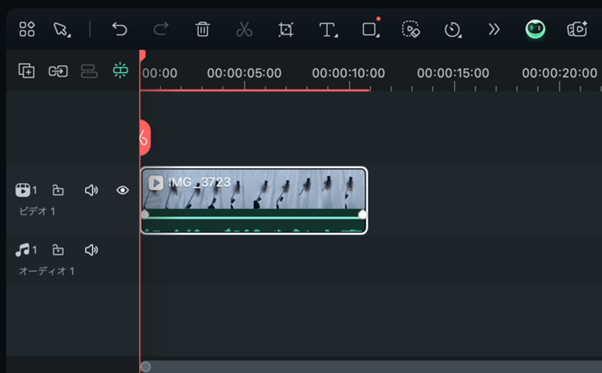This screenshot has width=602, height=373.
Task: Toggle the green timeline snapping icon
Action: [x=120, y=71]
